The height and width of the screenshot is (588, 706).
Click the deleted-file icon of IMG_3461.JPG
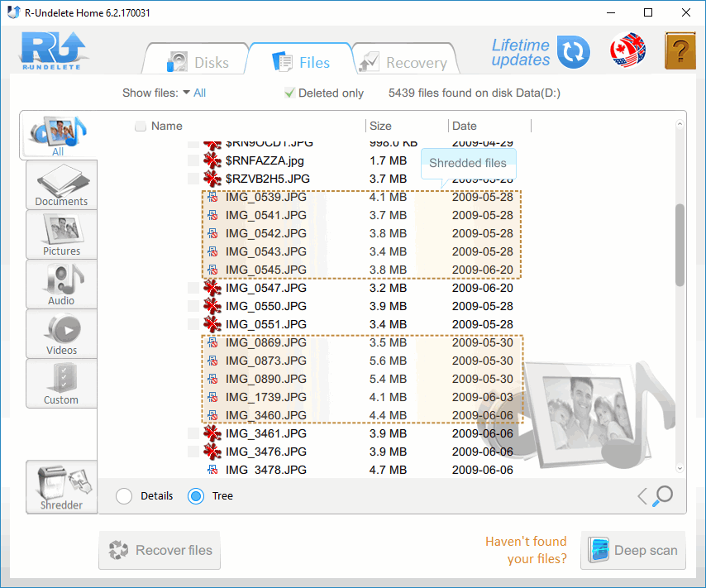click(x=212, y=433)
